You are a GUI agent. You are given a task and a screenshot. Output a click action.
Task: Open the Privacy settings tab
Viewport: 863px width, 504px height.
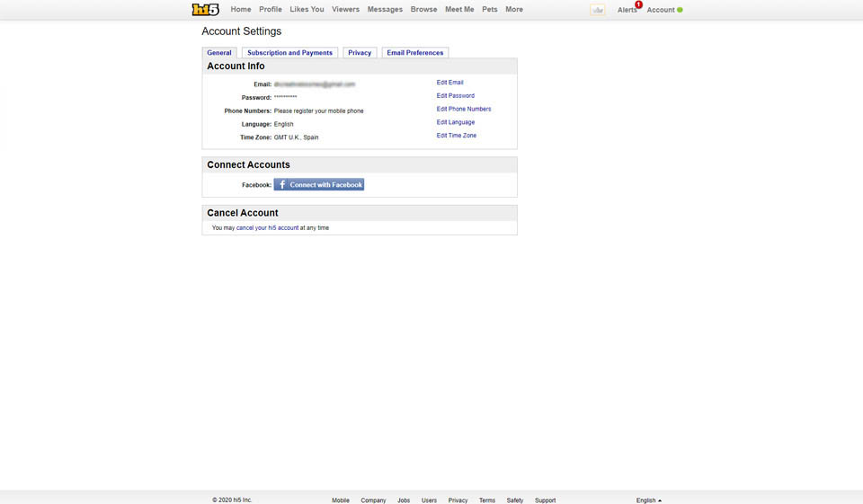pos(360,53)
